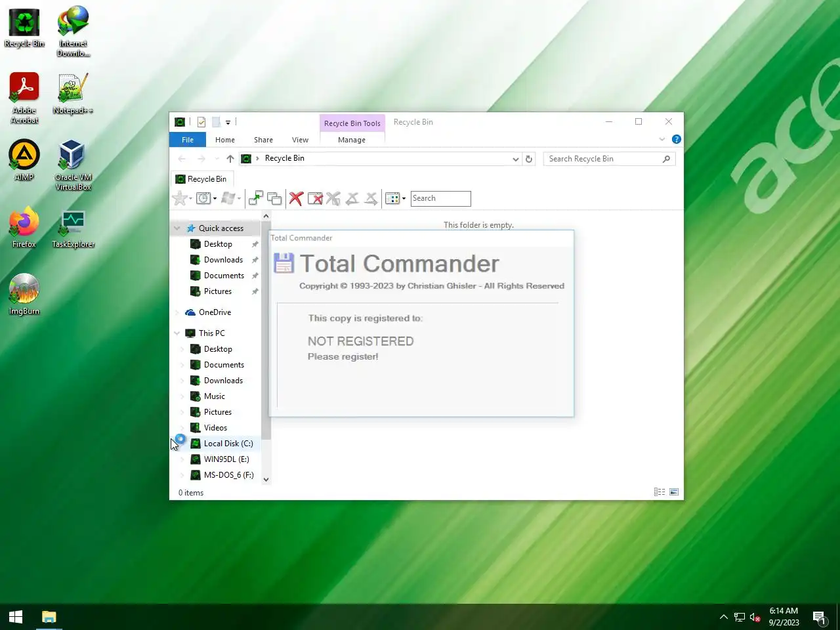
Task: Click navigation pane scroll up arrow
Action: [266, 216]
